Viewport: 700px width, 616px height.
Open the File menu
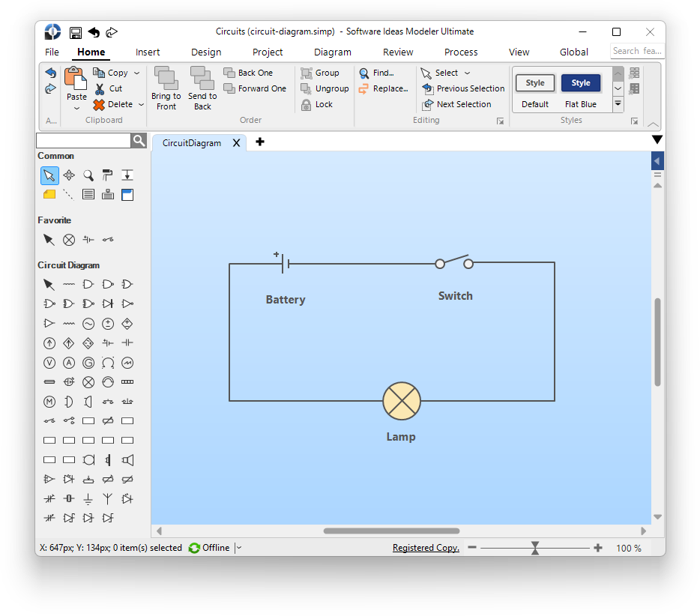52,52
